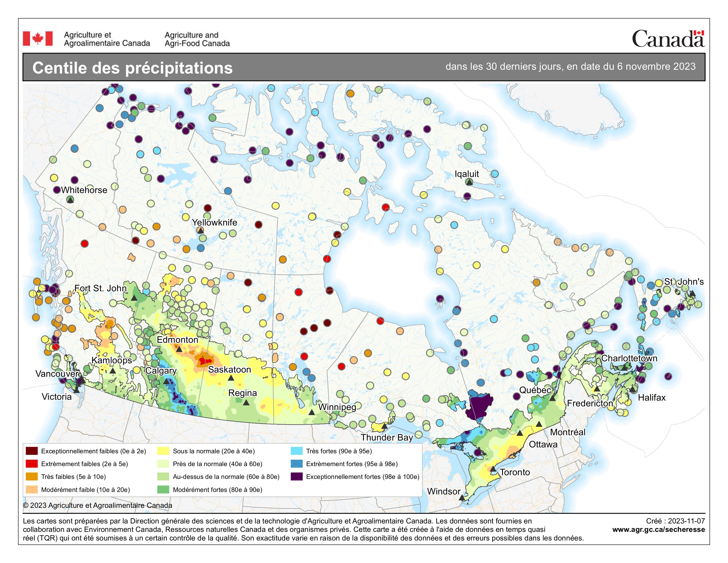Click the Windsor city triangle marker
728x563 pixels.
click(462, 498)
